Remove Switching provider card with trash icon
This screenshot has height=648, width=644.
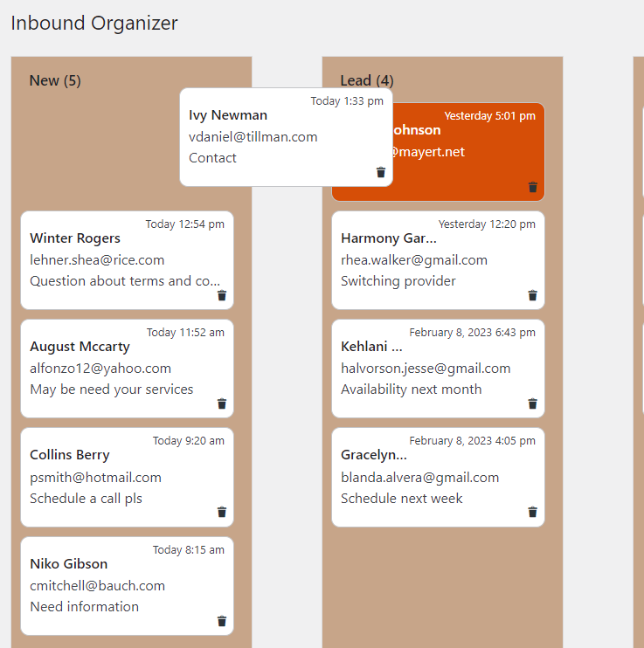tap(532, 296)
